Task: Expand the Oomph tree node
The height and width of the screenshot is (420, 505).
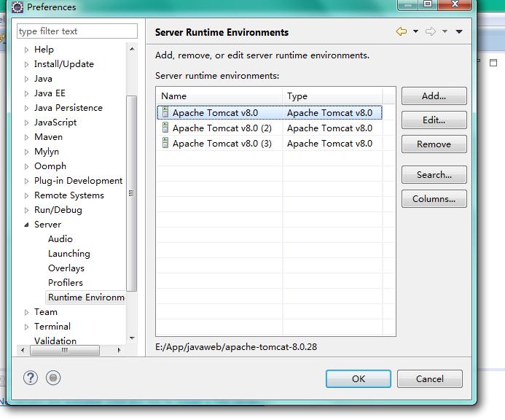Action: pyautogui.click(x=26, y=166)
